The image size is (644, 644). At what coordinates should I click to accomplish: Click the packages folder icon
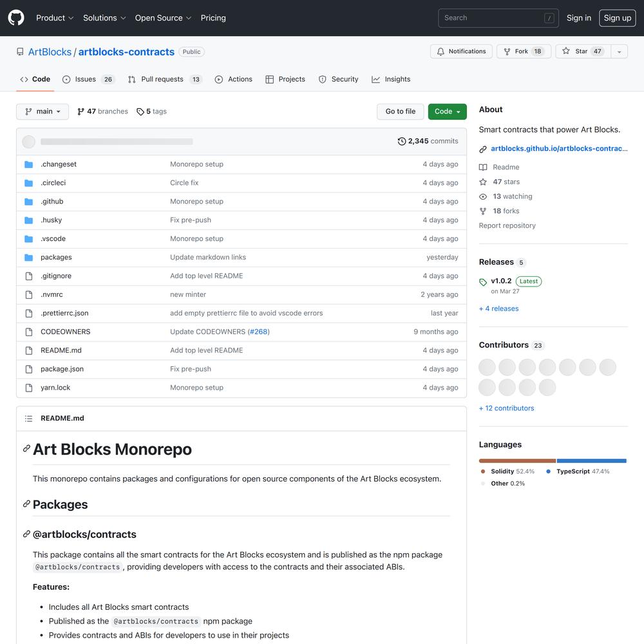[29, 258]
